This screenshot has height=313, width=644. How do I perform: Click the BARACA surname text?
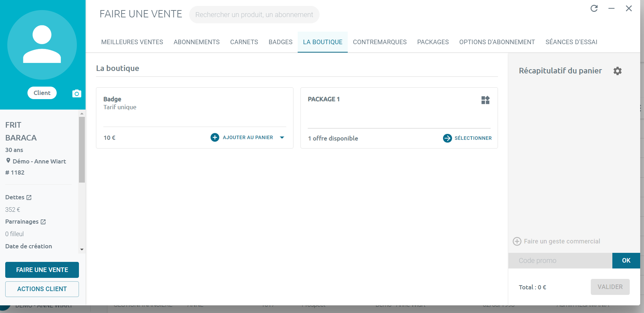point(21,138)
